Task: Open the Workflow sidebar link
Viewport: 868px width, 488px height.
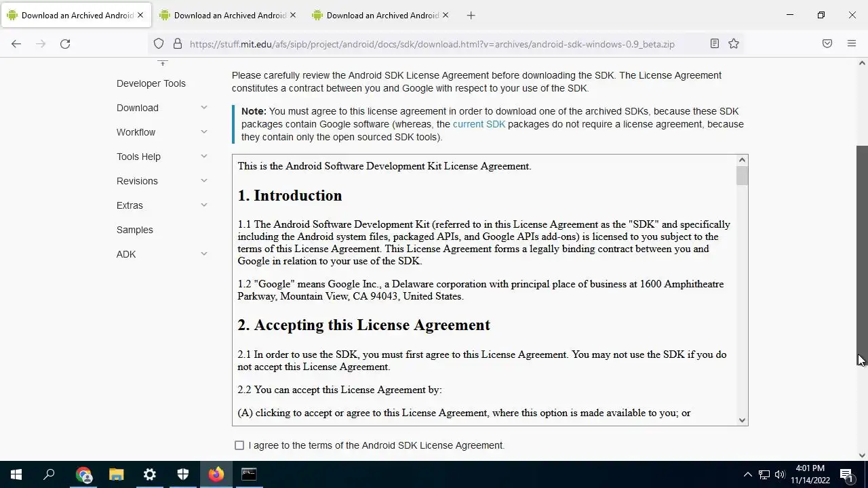Action: click(x=136, y=132)
